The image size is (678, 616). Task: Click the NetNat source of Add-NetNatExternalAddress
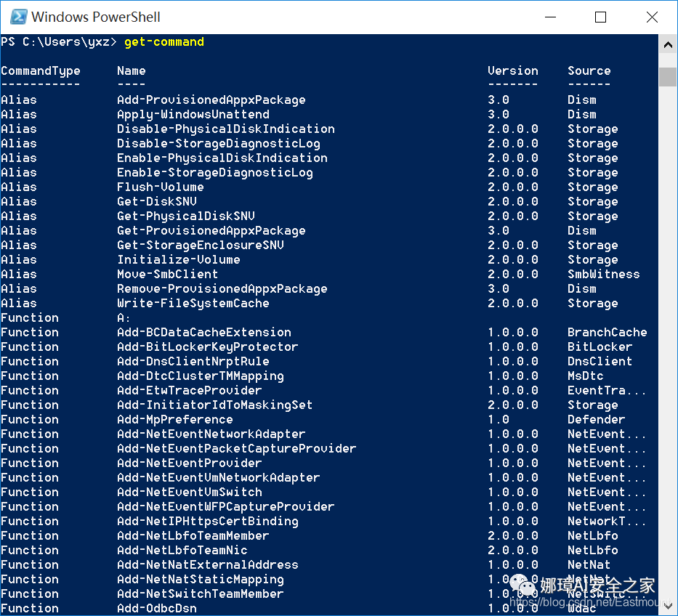click(x=589, y=564)
